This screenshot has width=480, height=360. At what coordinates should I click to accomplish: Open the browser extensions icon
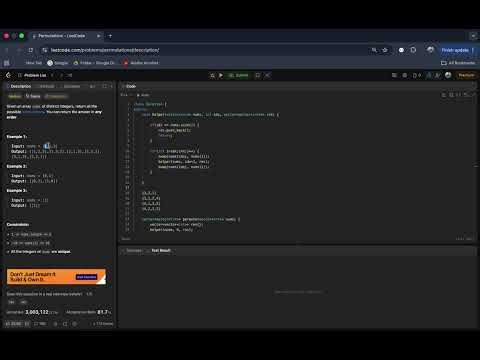click(413, 50)
